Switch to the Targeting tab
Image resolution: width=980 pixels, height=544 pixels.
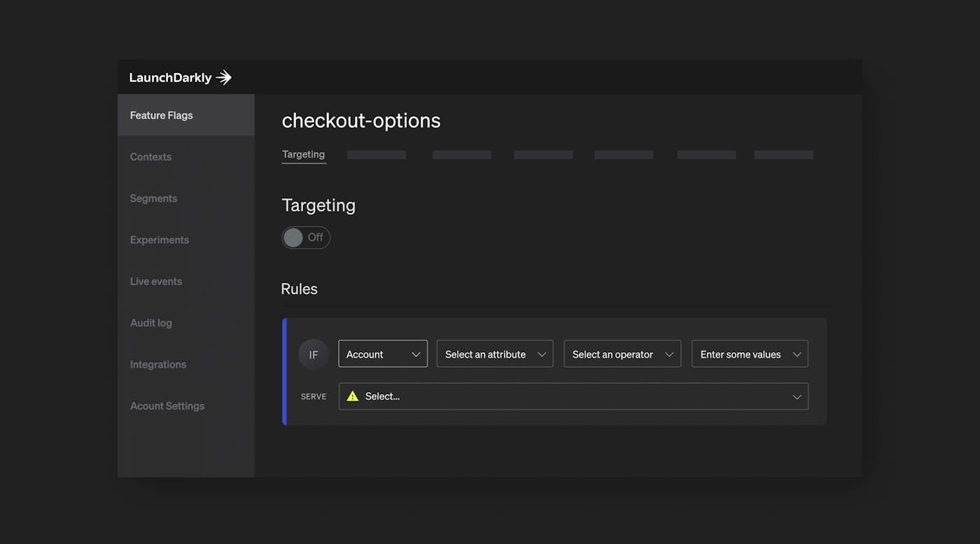pyautogui.click(x=303, y=154)
